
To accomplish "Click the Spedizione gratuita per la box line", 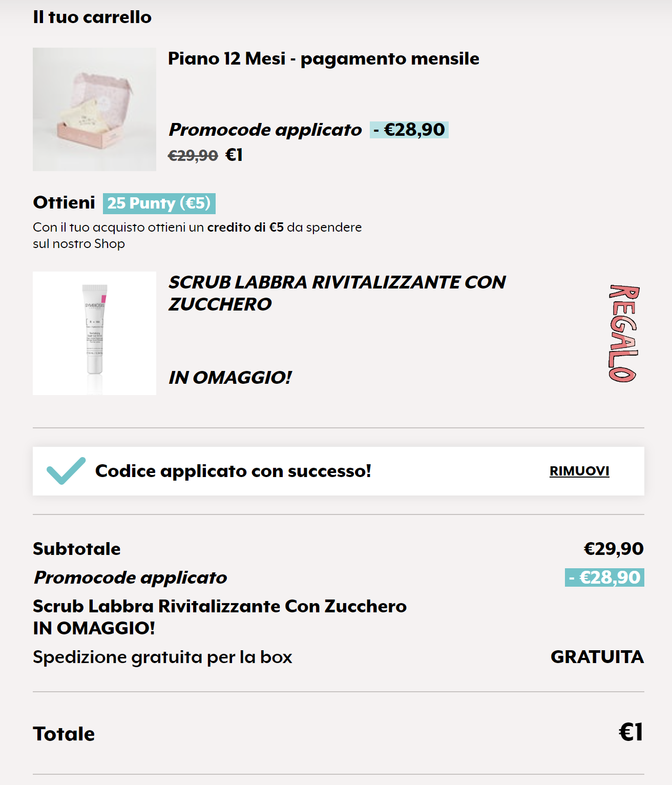I will tap(162, 657).
